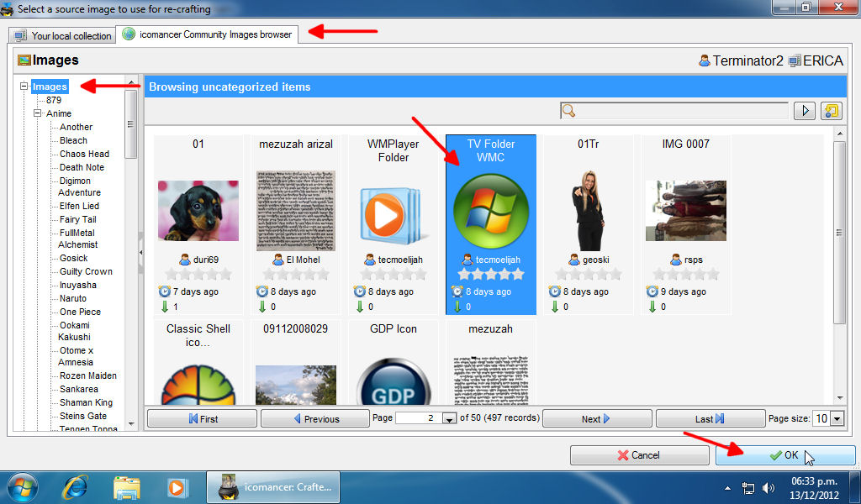Open the Chaos Head category

point(85,154)
